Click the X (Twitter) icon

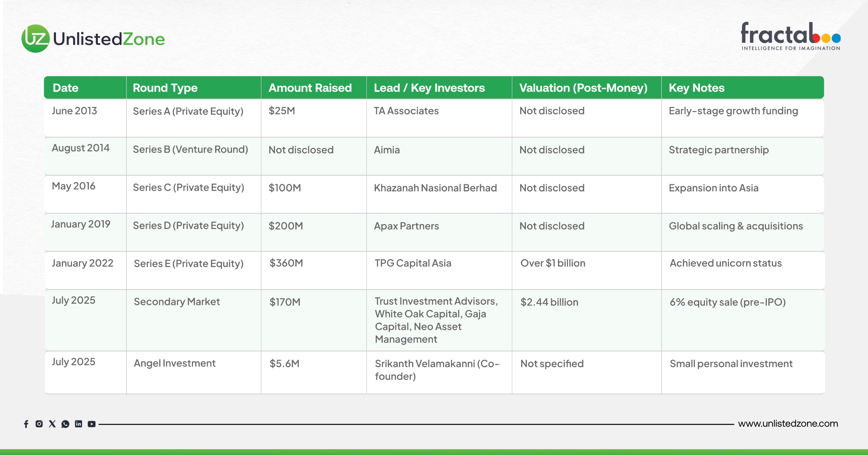pyautogui.click(x=52, y=424)
